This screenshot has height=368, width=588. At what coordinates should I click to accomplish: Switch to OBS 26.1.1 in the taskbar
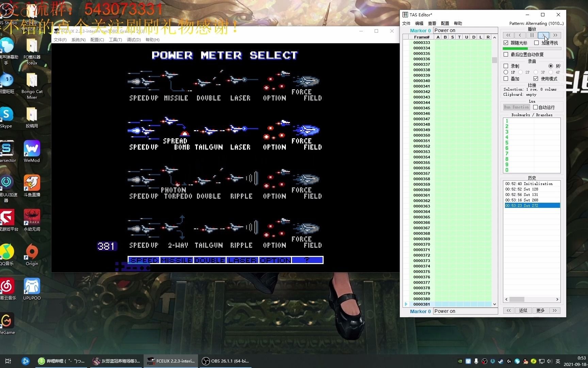tap(225, 361)
